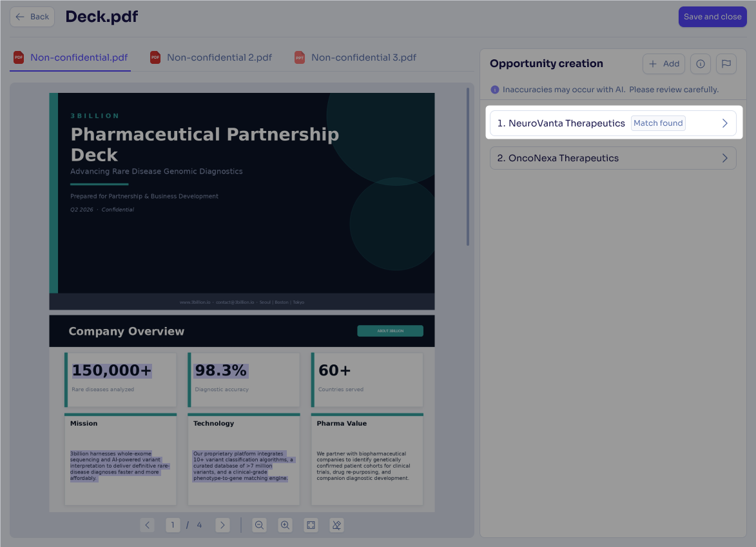
Task: Click the highlighted 150,000+ statistic
Action: point(112,370)
